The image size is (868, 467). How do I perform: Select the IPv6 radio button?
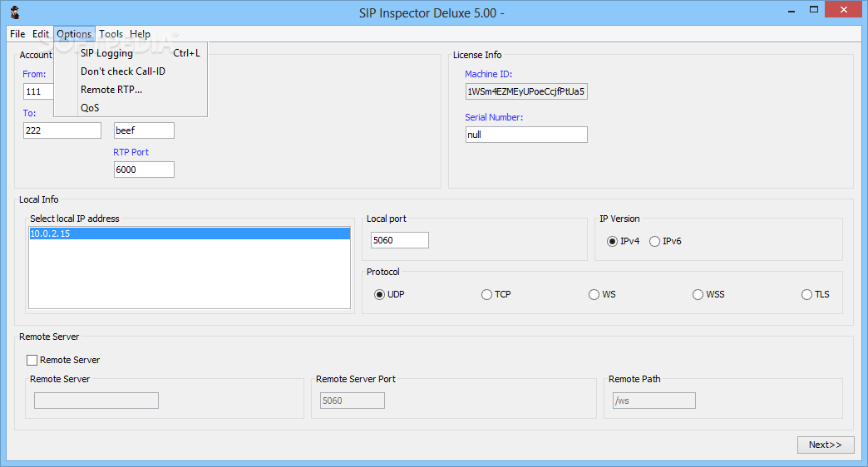(665, 241)
